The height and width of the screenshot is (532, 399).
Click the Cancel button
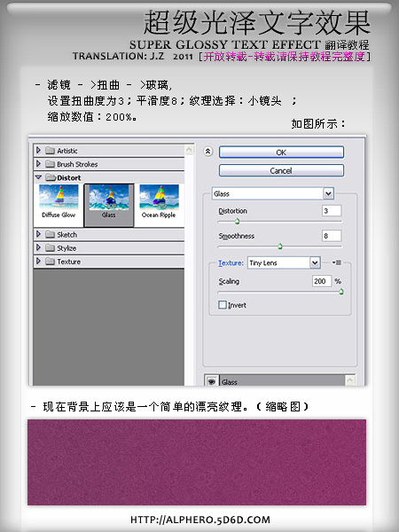[x=281, y=170]
